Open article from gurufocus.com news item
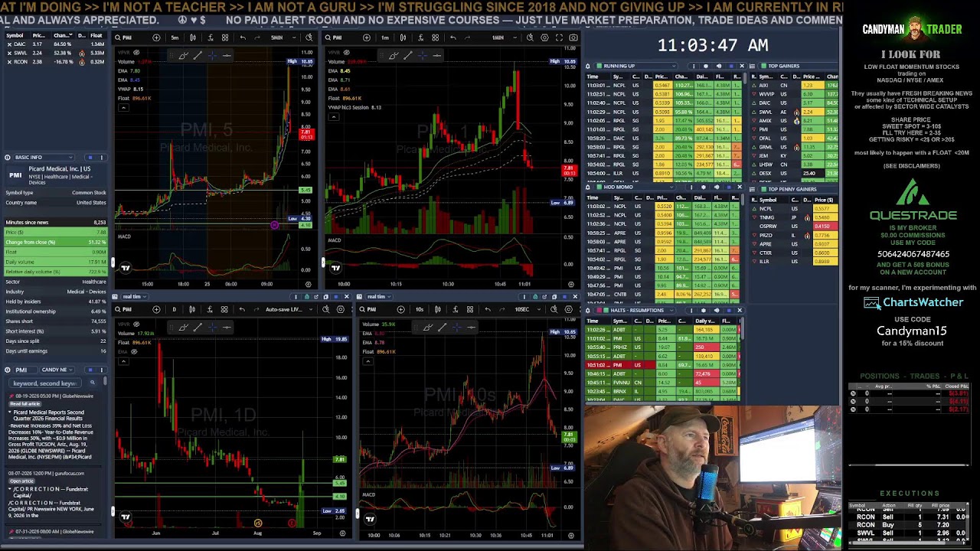This screenshot has width=980, height=551. (x=21, y=481)
